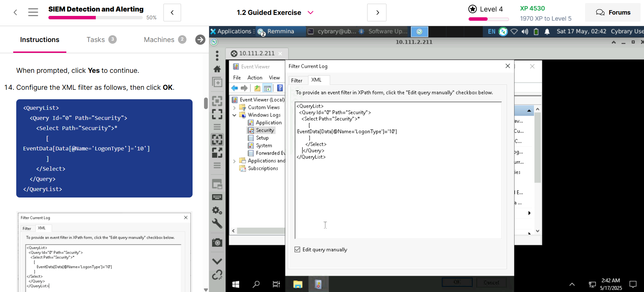The image size is (644, 292).
Task: Take a screenshot with the camera icon
Action: [217, 243]
